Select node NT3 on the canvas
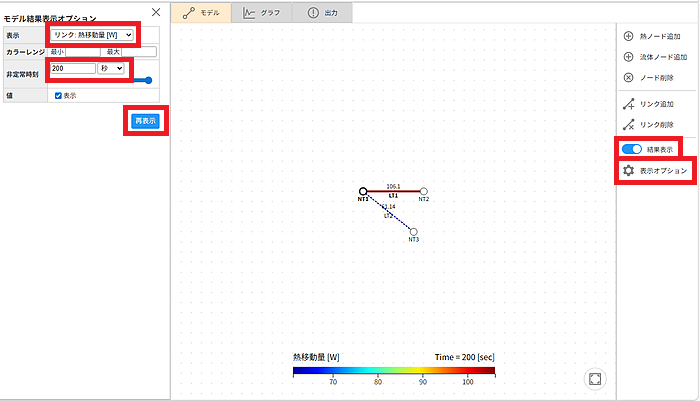Viewport: 700px width, 401px height. 414,231
